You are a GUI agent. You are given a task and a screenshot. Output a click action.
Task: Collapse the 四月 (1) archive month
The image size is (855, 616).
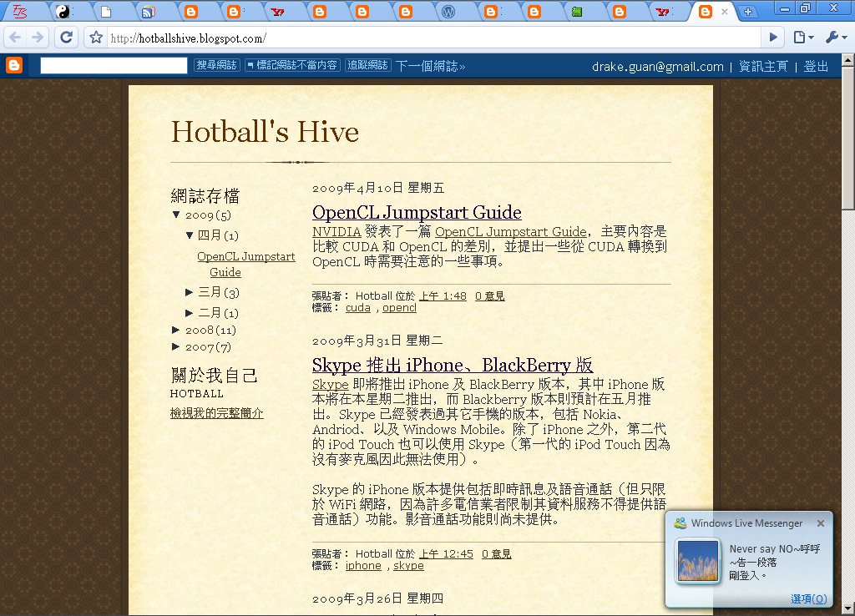(190, 235)
